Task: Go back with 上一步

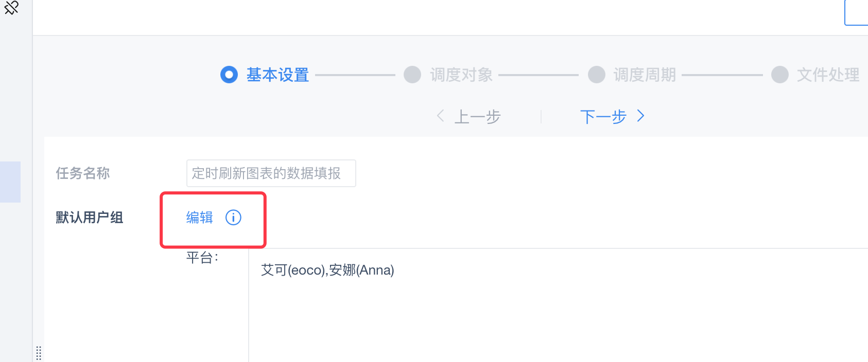Action: tap(477, 117)
